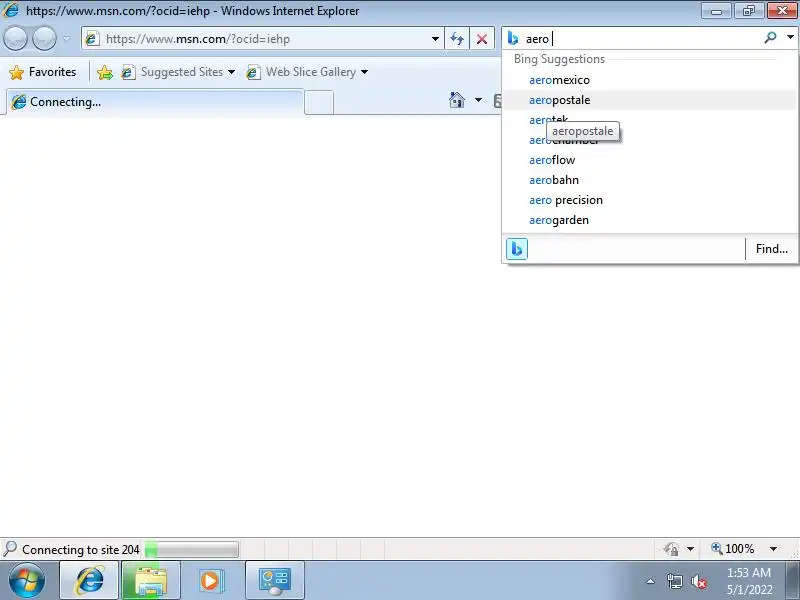Click the Internet Explorer title bar icon

pos(11,10)
